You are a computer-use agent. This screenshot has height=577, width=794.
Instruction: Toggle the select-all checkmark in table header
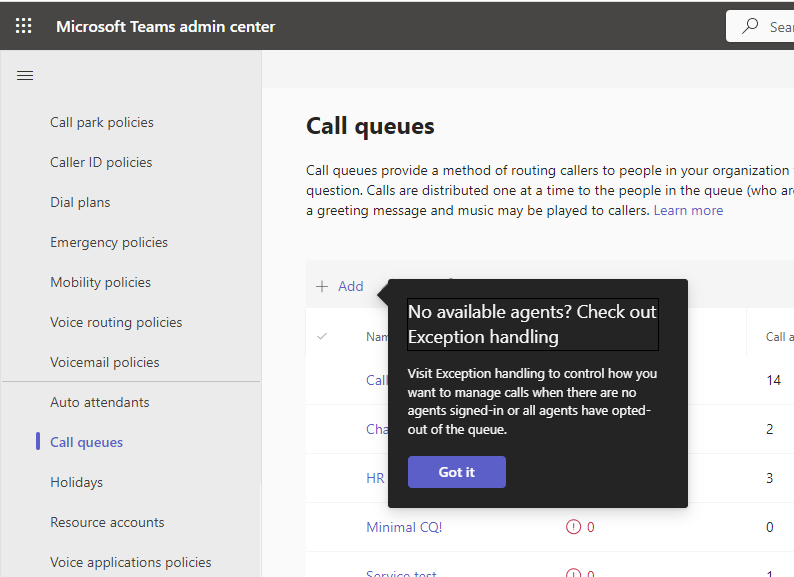point(322,336)
